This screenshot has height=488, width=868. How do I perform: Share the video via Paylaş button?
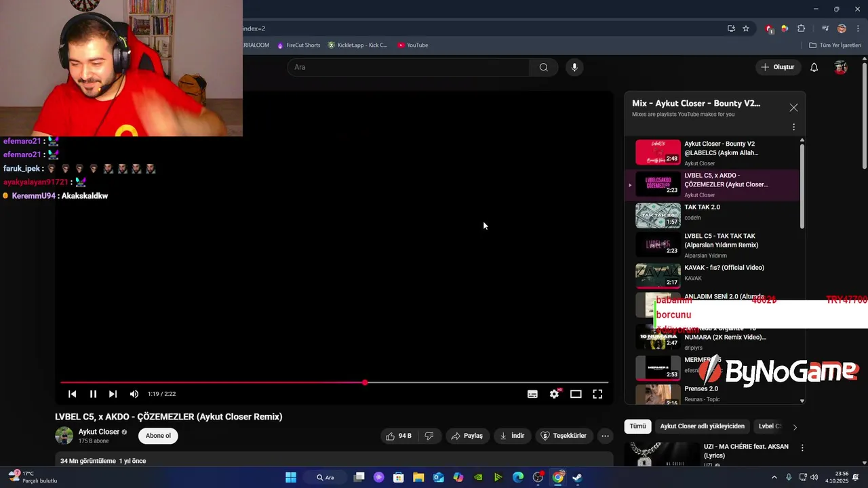467,436
